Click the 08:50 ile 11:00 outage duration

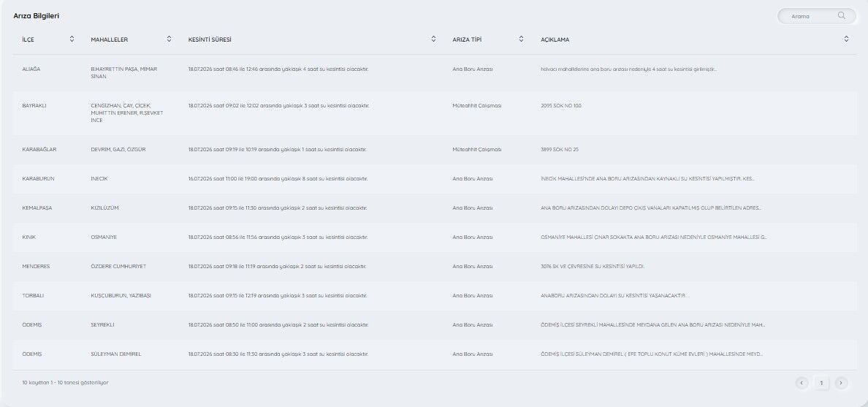(x=278, y=325)
